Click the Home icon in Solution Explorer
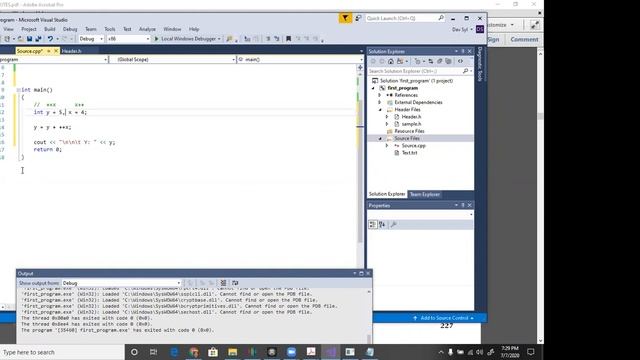 [391, 61]
